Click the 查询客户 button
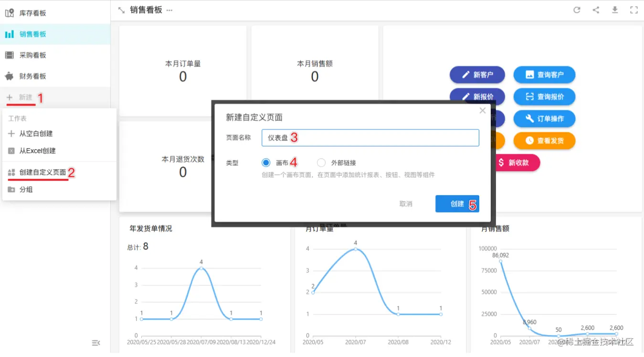The width and height of the screenshot is (644, 357). tap(544, 75)
